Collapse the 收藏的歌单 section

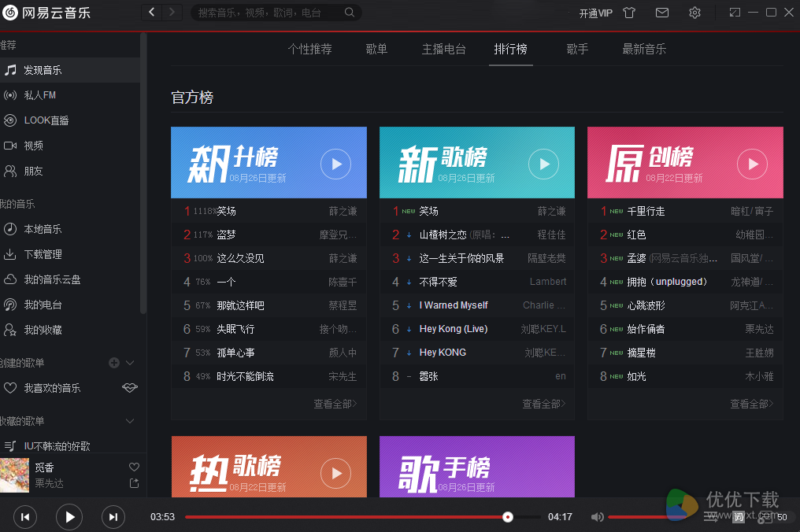(130, 421)
